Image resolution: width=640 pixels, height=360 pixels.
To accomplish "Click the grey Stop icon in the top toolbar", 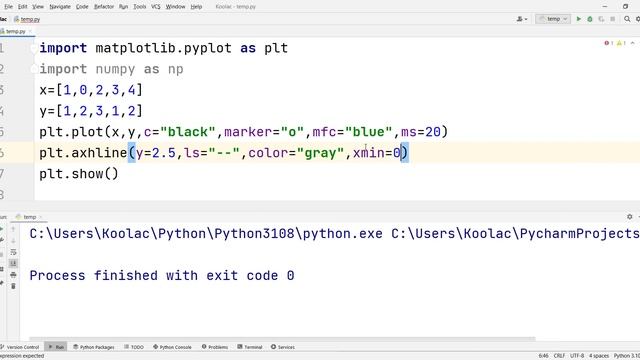I will tap(613, 19).
